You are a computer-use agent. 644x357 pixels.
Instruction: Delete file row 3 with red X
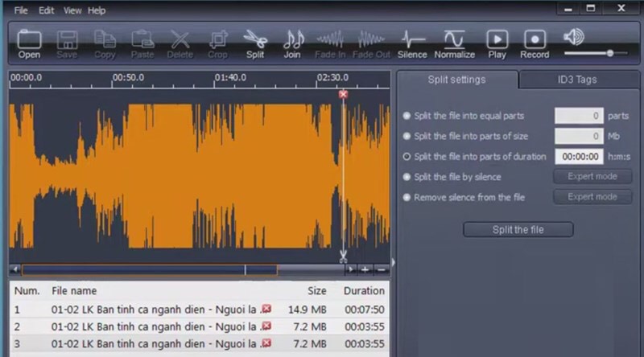click(266, 343)
